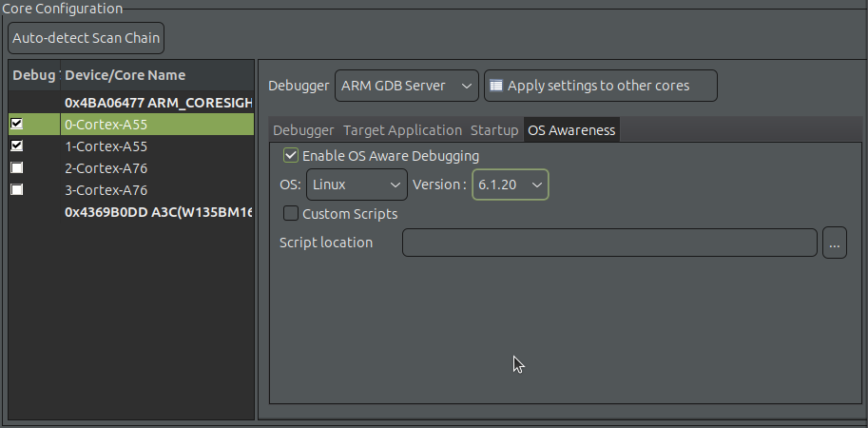Switch to the Debugger tab

(x=303, y=130)
